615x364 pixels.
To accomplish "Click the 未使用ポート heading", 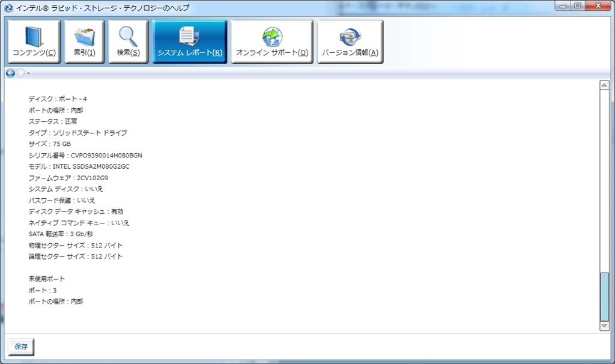I will coord(47,279).
